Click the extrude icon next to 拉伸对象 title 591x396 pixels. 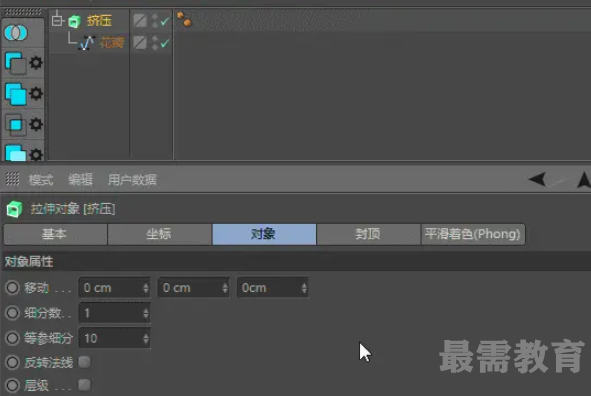(x=14, y=209)
